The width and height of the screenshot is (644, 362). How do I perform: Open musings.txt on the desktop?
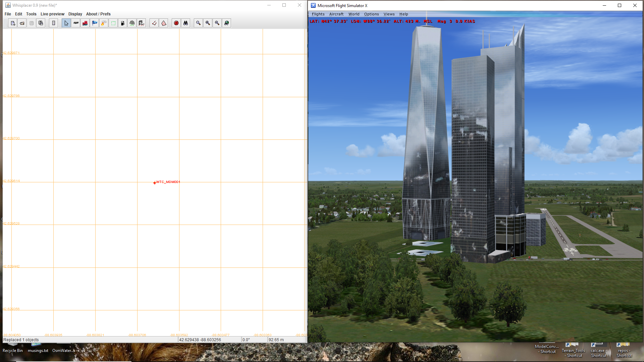point(38,349)
